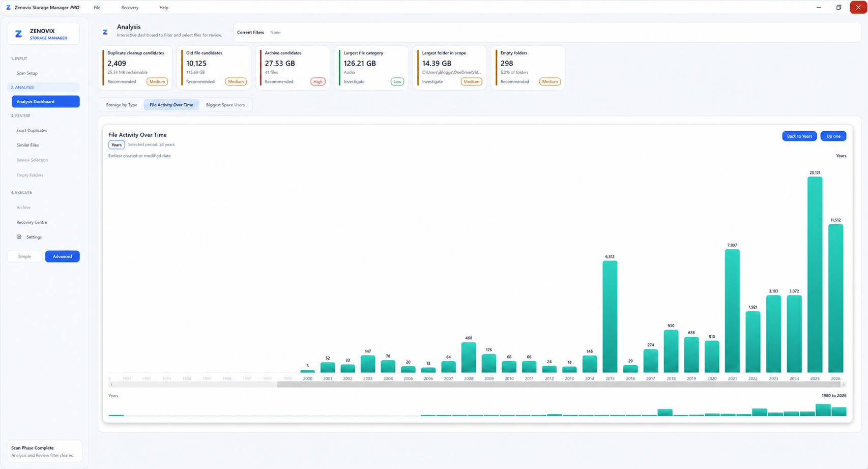This screenshot has width=868, height=469.
Task: Click the Years level chip
Action: click(x=117, y=145)
